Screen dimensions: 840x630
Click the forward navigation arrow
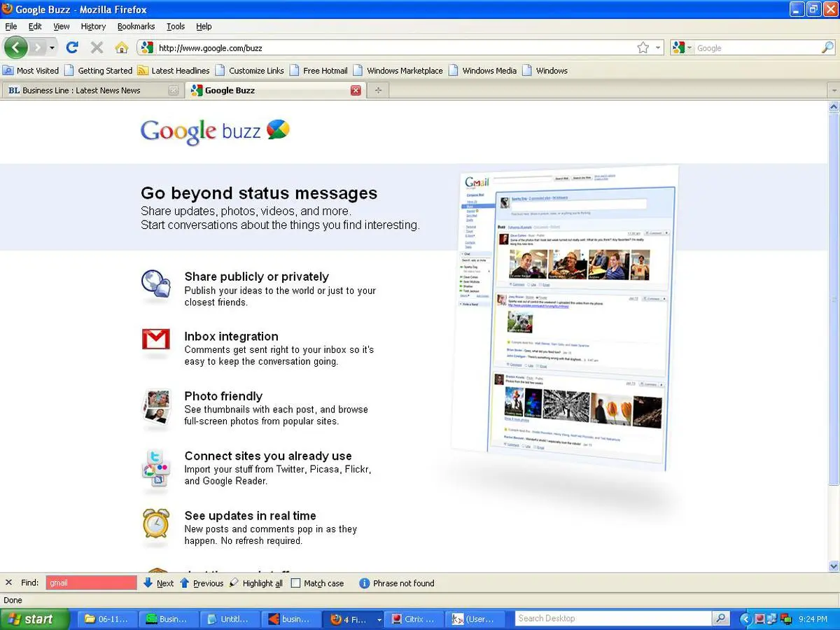coord(38,48)
